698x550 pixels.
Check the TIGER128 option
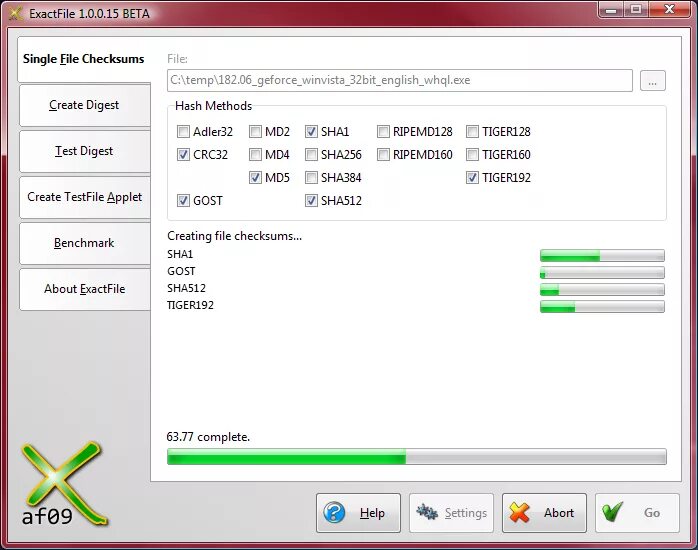[x=472, y=131]
